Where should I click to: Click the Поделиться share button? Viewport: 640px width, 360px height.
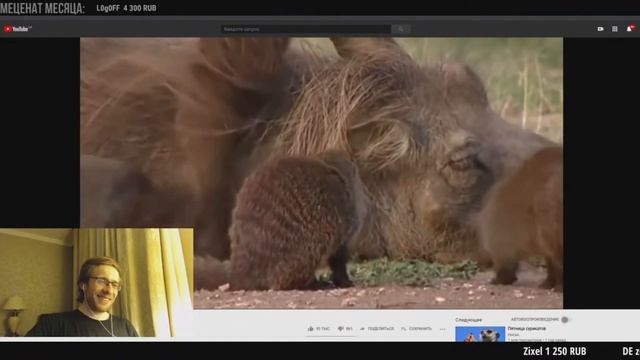pos(377,329)
